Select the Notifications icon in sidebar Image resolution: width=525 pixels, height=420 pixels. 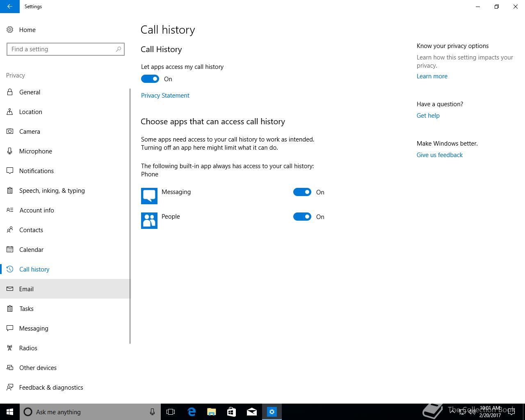click(10, 171)
